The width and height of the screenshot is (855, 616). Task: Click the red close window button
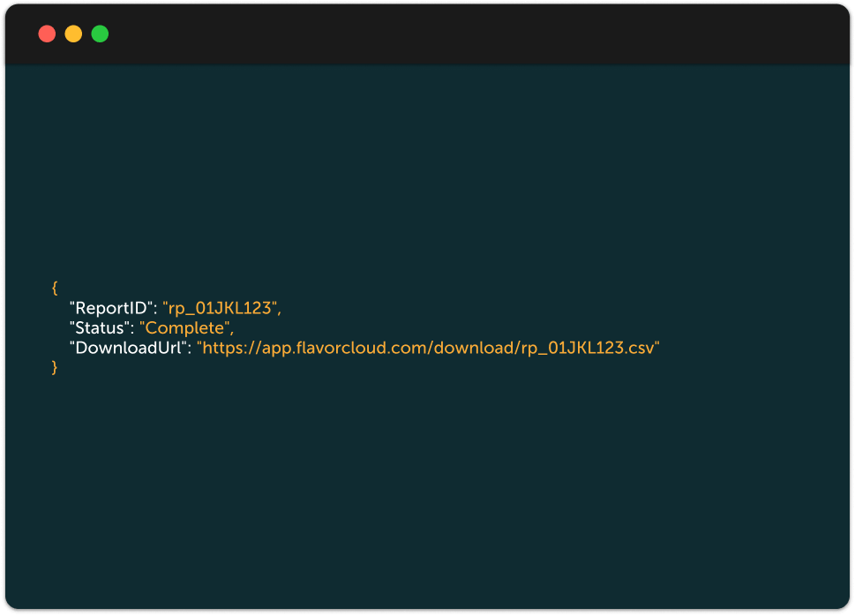tap(47, 34)
